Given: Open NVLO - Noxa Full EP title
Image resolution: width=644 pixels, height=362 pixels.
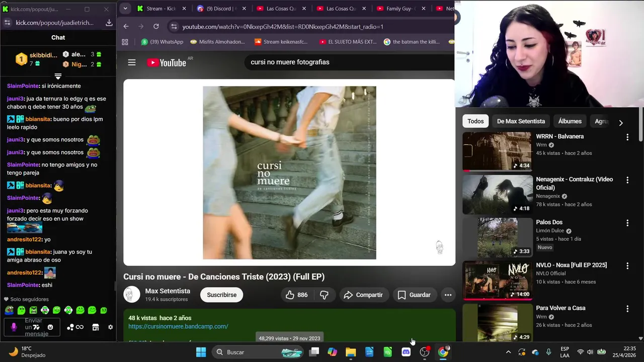Looking at the screenshot, I should (x=571, y=265).
